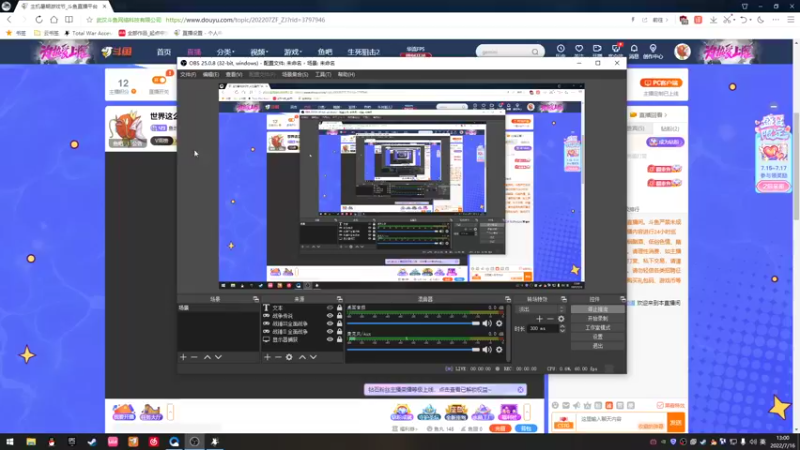Toggle lock on display capture source
The width and height of the screenshot is (800, 450).
pos(339,339)
